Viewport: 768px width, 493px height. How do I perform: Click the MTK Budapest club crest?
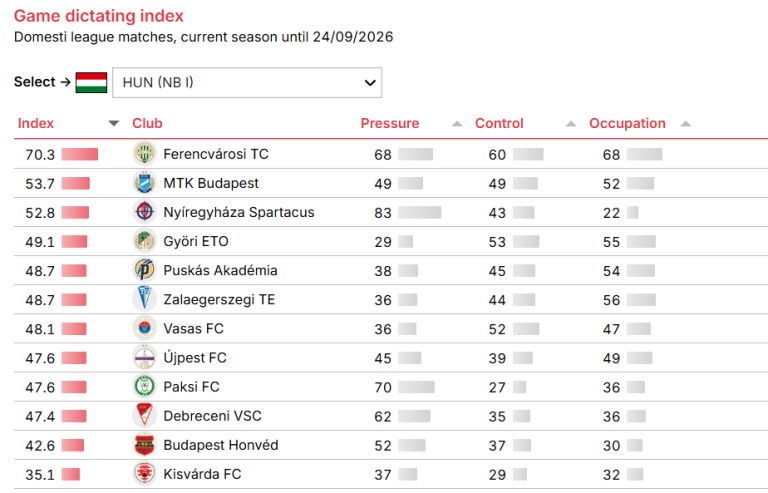144,183
